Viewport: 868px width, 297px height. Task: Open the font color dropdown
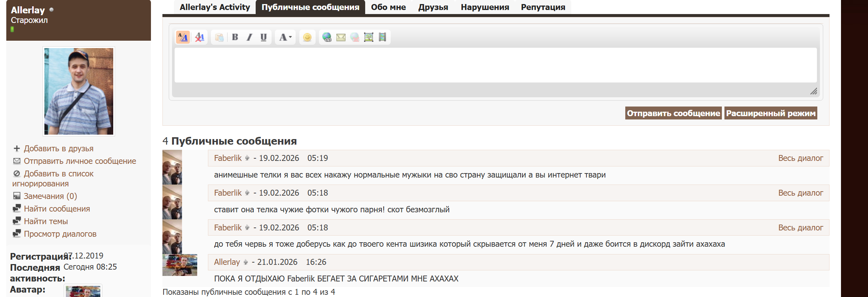point(285,37)
